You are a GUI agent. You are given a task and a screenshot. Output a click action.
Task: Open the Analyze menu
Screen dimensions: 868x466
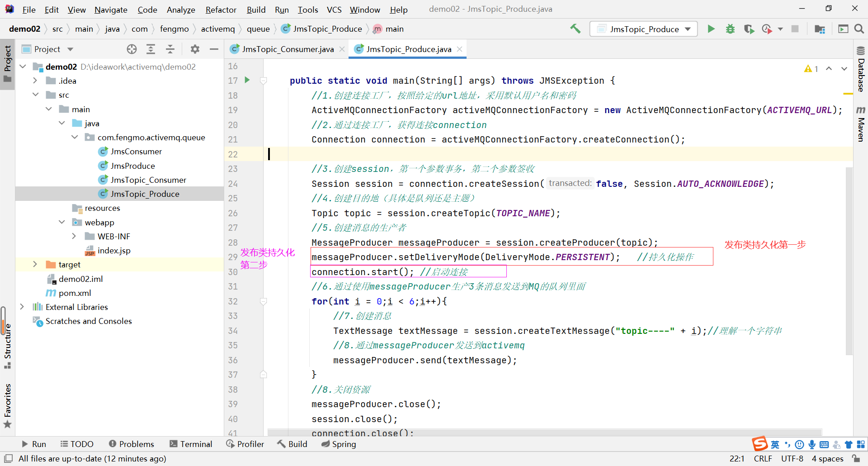coord(181,10)
